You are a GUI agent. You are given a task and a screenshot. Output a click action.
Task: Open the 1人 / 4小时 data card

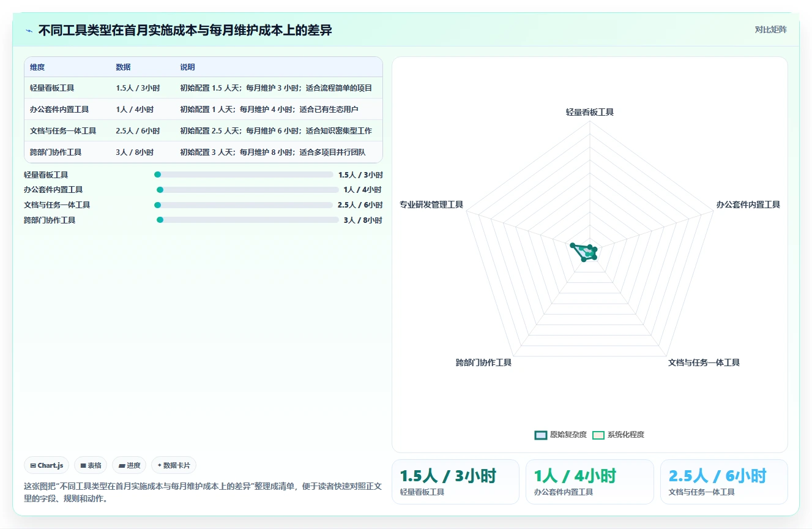tap(589, 482)
